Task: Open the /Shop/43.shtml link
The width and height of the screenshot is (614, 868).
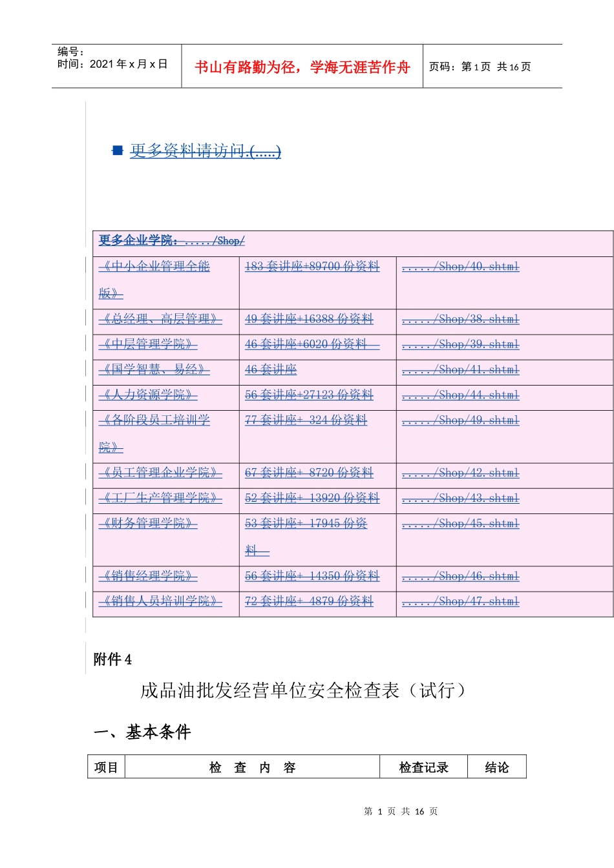Action: click(x=460, y=498)
